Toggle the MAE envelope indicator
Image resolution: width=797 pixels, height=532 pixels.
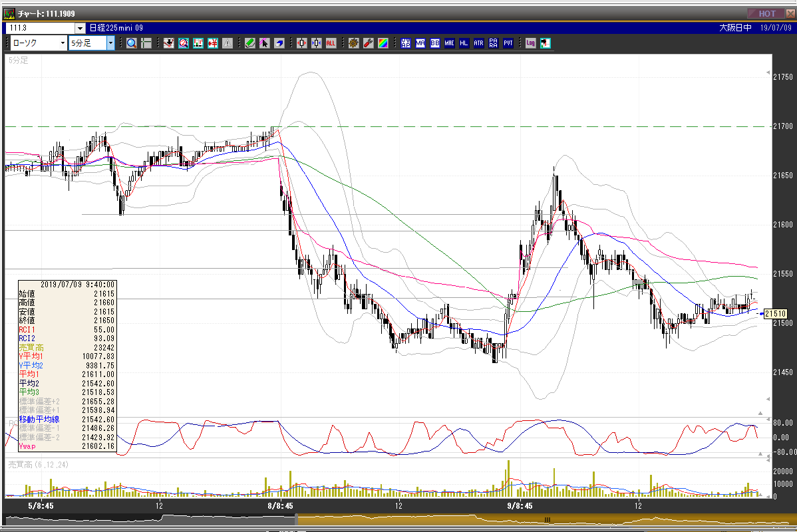pyautogui.click(x=449, y=43)
